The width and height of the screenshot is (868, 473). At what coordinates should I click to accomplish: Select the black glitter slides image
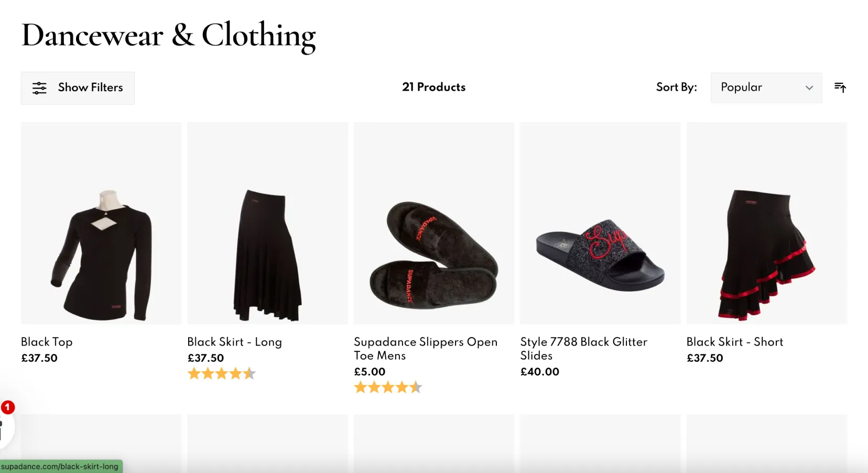pos(600,223)
